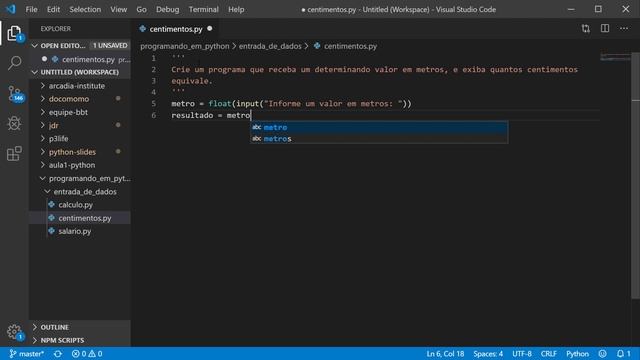Open the Explorer view in activity bar

click(x=14, y=33)
